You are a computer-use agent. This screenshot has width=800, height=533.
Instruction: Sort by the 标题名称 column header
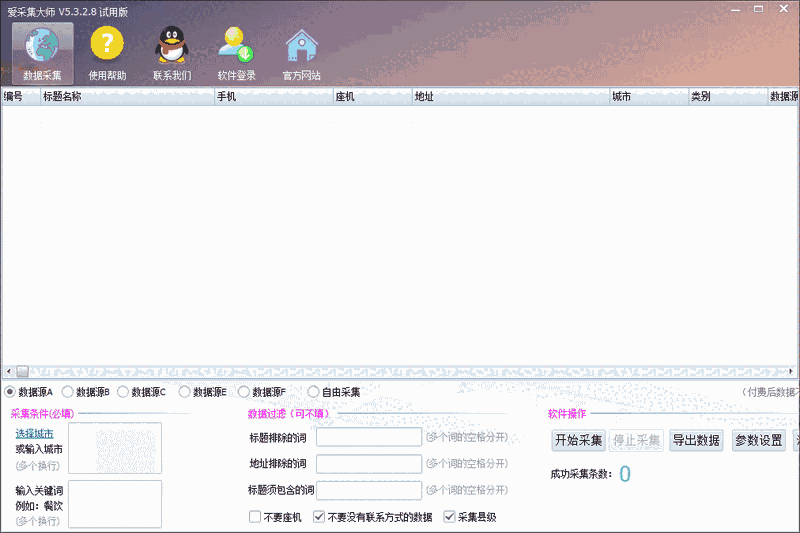(x=127, y=96)
